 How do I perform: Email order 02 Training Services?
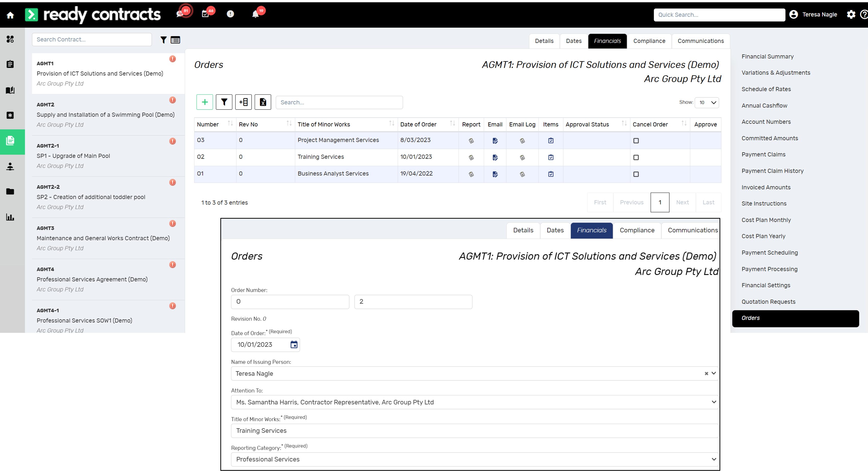tap(495, 157)
